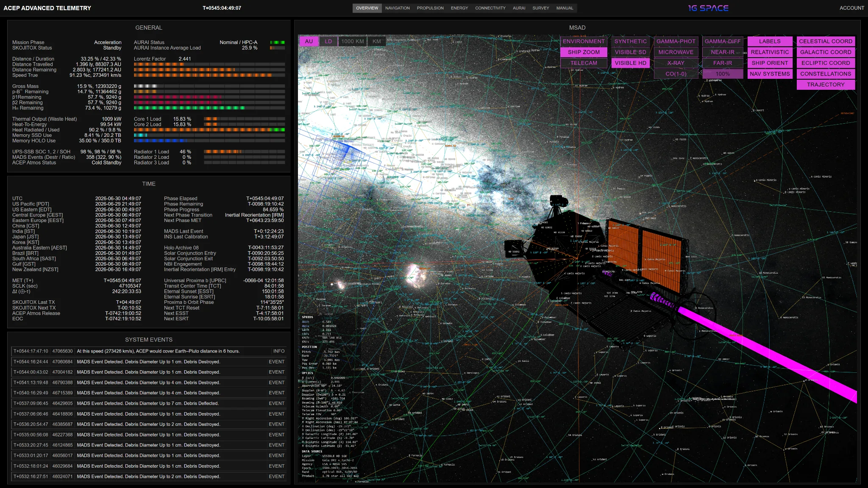Adjust the 100% opacity slider
868x488 pixels.
(x=723, y=74)
